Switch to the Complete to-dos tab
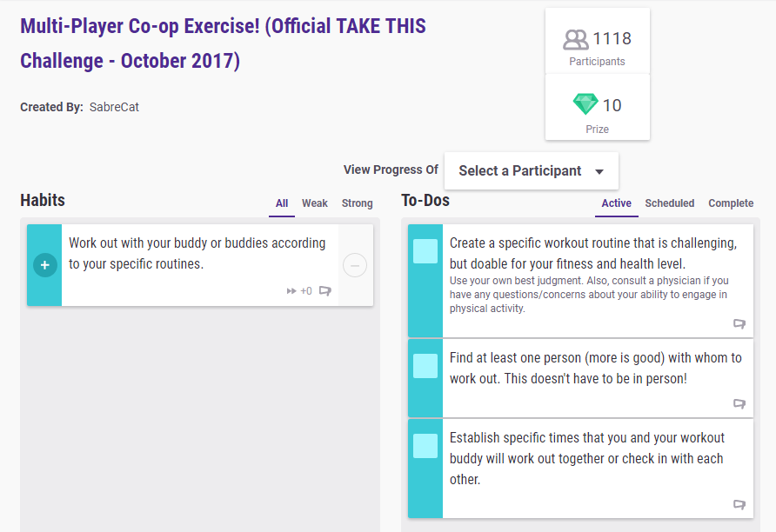Screen dimensions: 776x532 pos(731,203)
